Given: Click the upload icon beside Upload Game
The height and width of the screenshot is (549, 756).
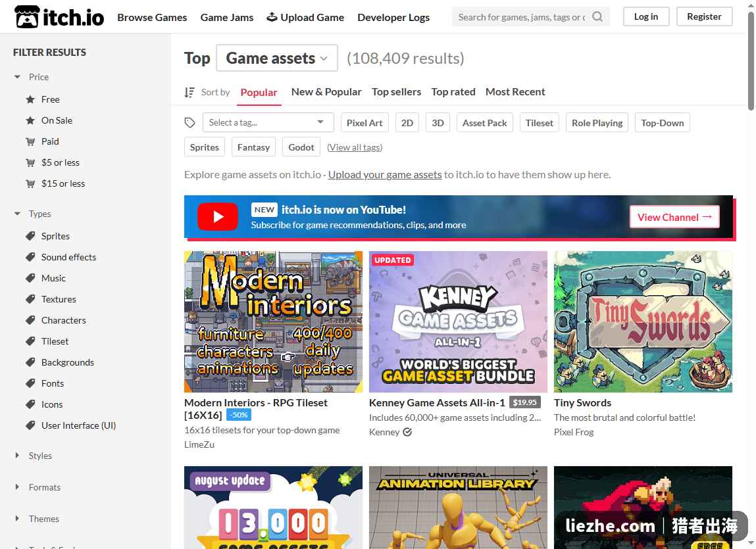Looking at the screenshot, I should point(272,17).
